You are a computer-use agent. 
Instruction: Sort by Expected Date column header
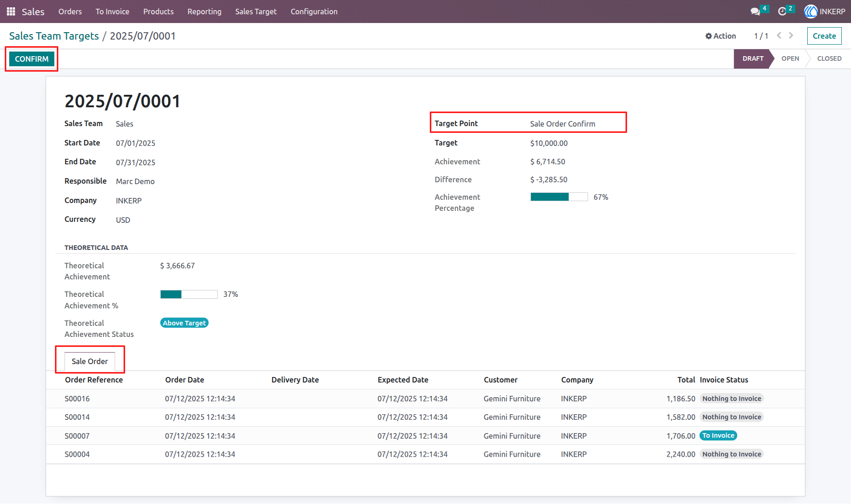coord(403,380)
